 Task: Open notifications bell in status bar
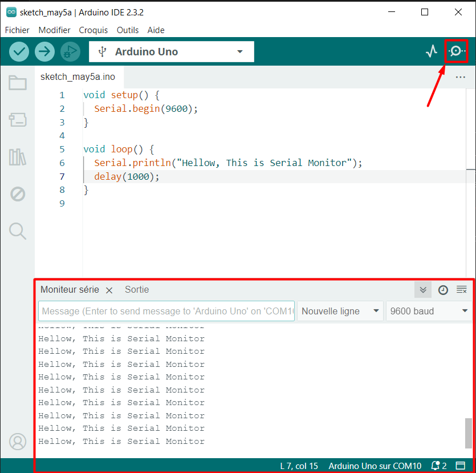438,466
